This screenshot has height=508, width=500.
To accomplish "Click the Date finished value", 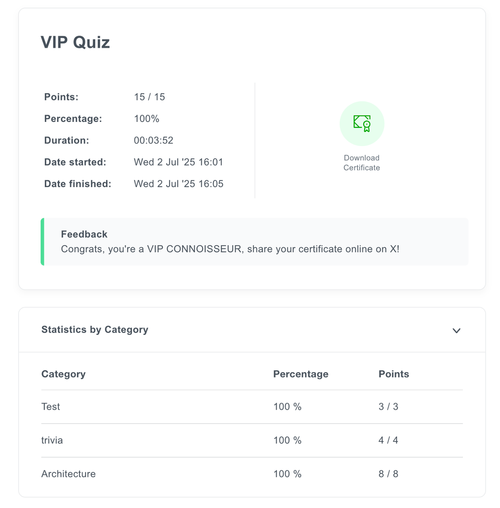I will (x=178, y=184).
